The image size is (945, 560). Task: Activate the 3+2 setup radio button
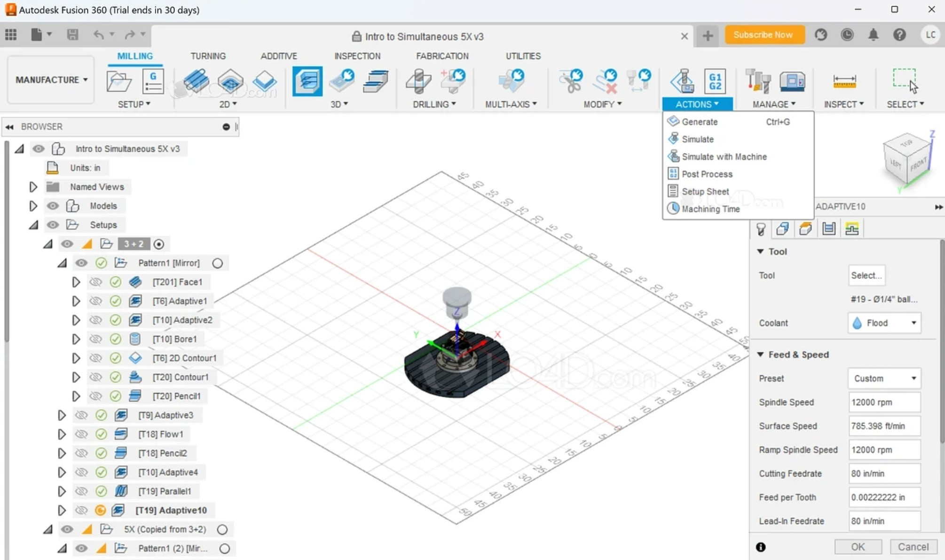coord(159,244)
